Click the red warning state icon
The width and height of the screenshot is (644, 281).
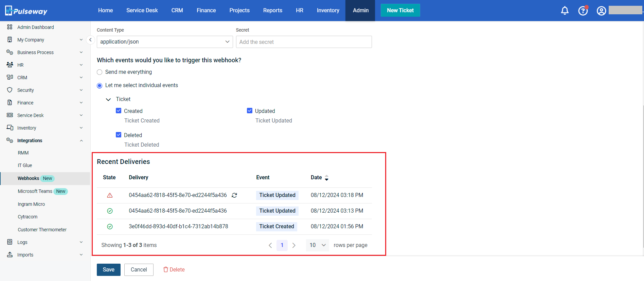pos(110,195)
